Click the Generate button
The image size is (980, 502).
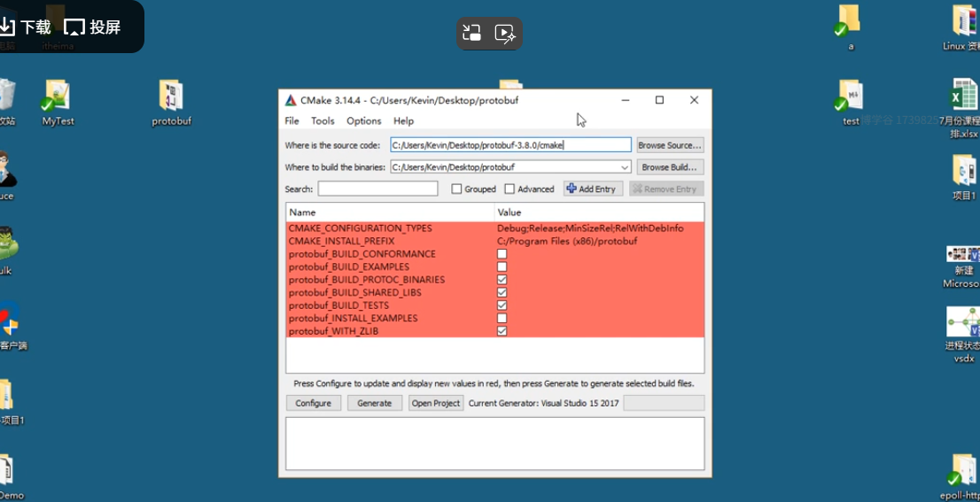point(375,404)
